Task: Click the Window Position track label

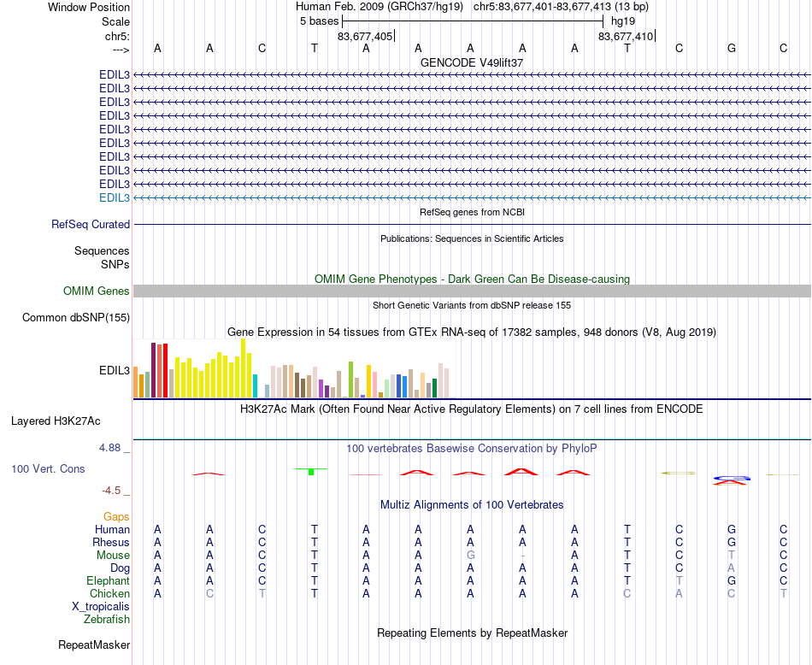Action: click(89, 7)
